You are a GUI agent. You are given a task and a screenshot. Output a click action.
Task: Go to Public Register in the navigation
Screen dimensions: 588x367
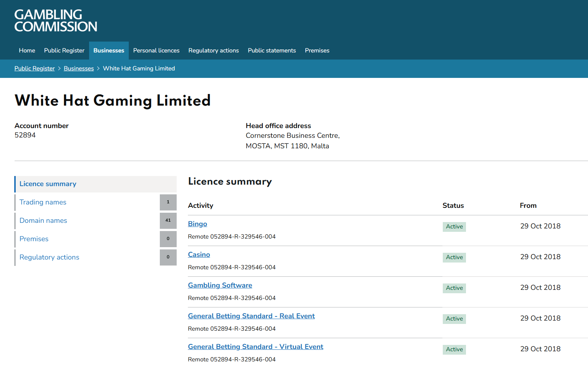(x=64, y=51)
